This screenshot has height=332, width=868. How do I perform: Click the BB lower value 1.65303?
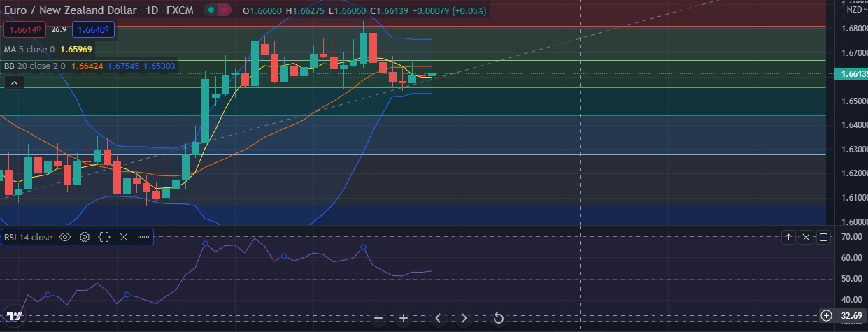click(x=159, y=66)
